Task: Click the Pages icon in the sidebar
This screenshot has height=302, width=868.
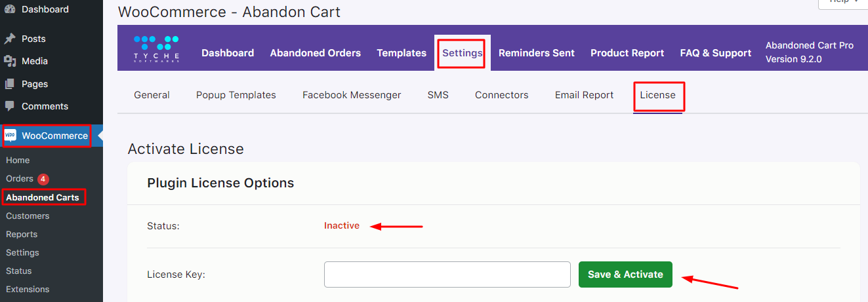Action: point(10,84)
